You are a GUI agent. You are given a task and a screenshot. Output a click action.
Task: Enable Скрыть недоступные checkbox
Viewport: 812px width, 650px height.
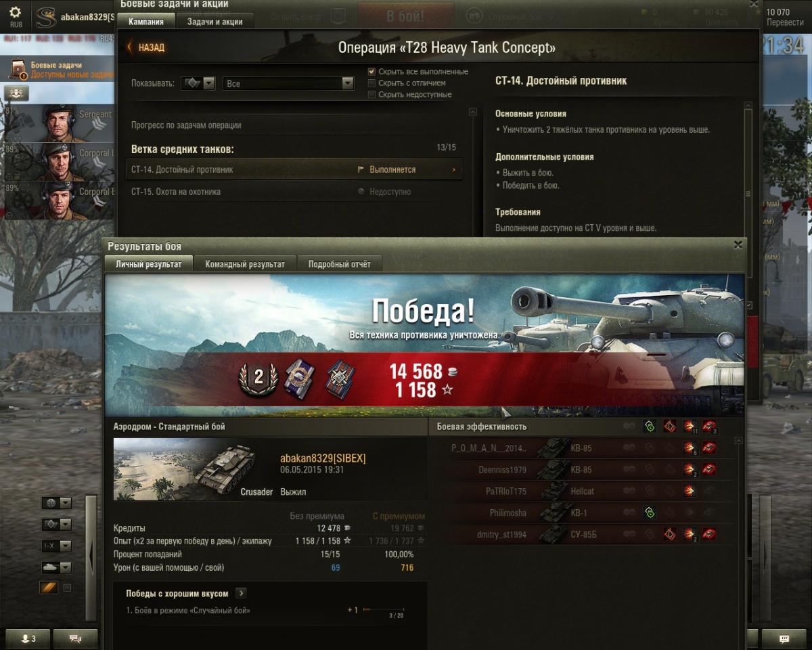(x=371, y=94)
